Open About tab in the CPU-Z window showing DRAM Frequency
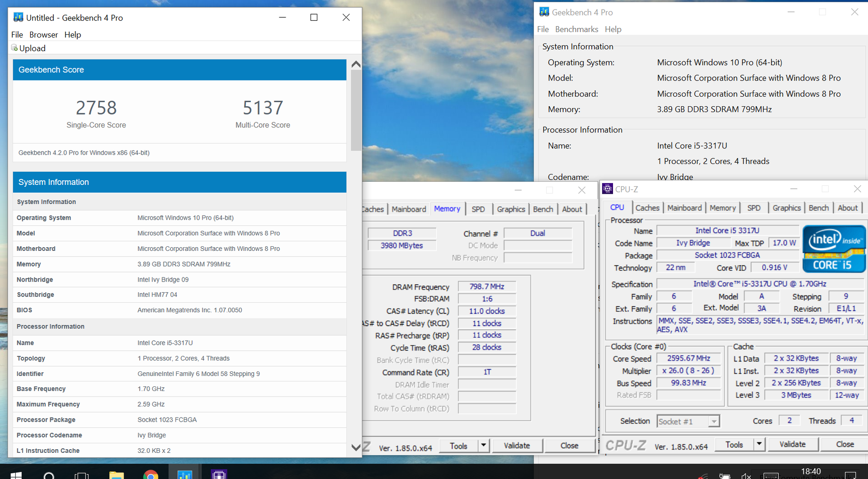The height and width of the screenshot is (479, 868). click(x=572, y=209)
